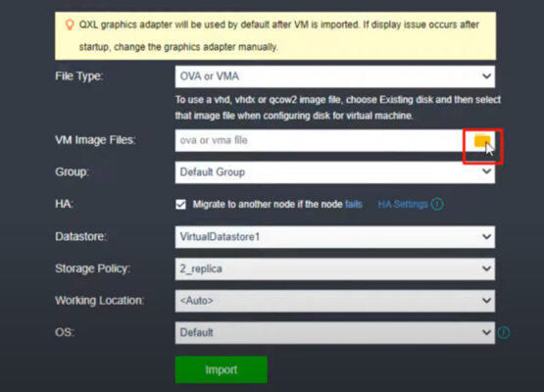Viewport: 544px width, 392px height.
Task: Click the 'Working Location:' label text
Action: pyautogui.click(x=100, y=301)
